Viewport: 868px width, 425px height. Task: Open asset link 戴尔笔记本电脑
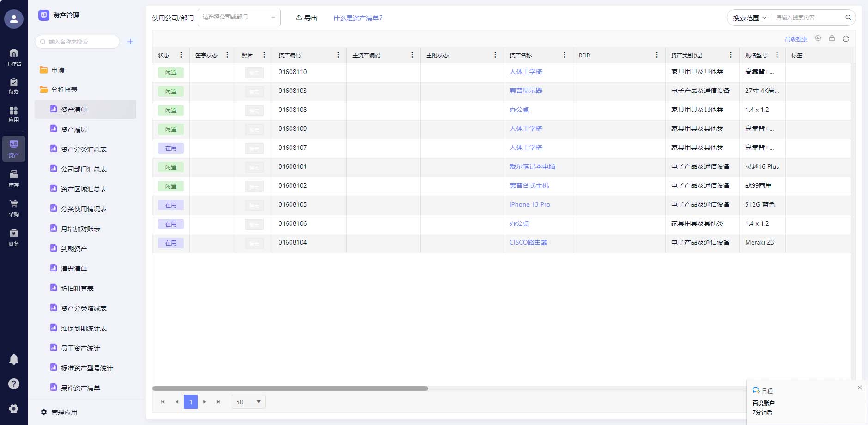tap(532, 166)
